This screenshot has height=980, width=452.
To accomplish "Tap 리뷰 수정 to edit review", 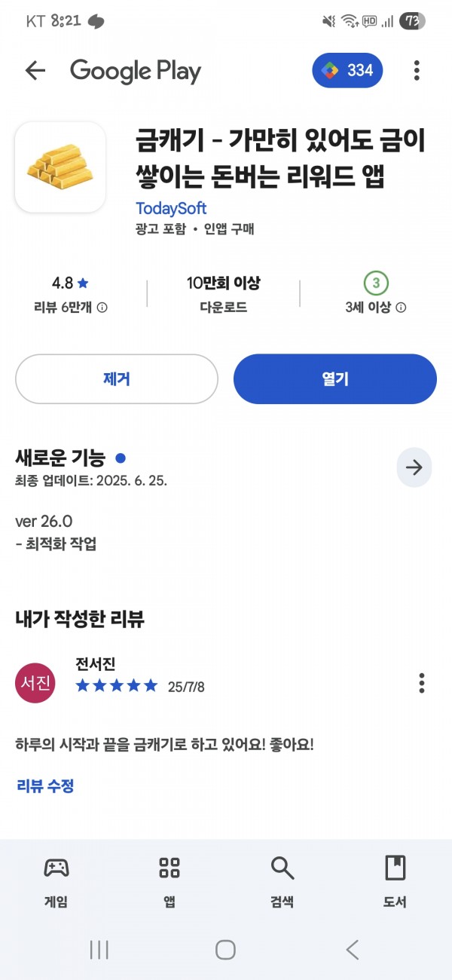I will click(x=45, y=786).
